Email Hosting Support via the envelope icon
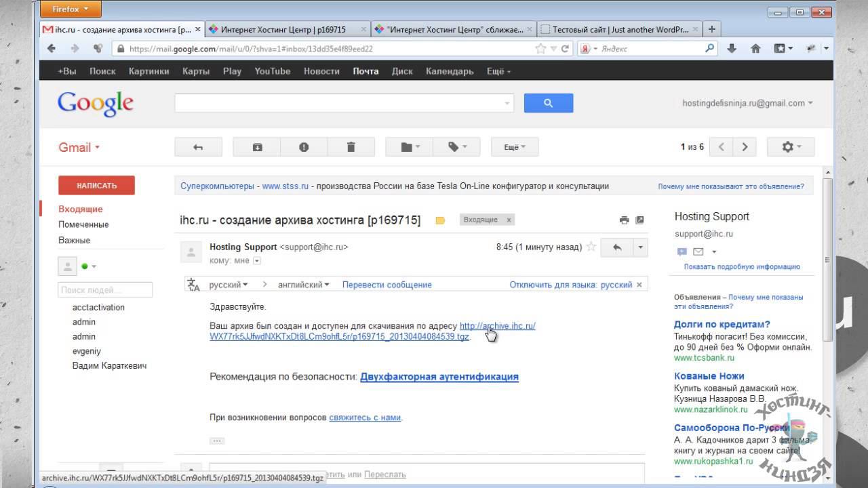The height and width of the screenshot is (488, 868). pyautogui.click(x=698, y=251)
